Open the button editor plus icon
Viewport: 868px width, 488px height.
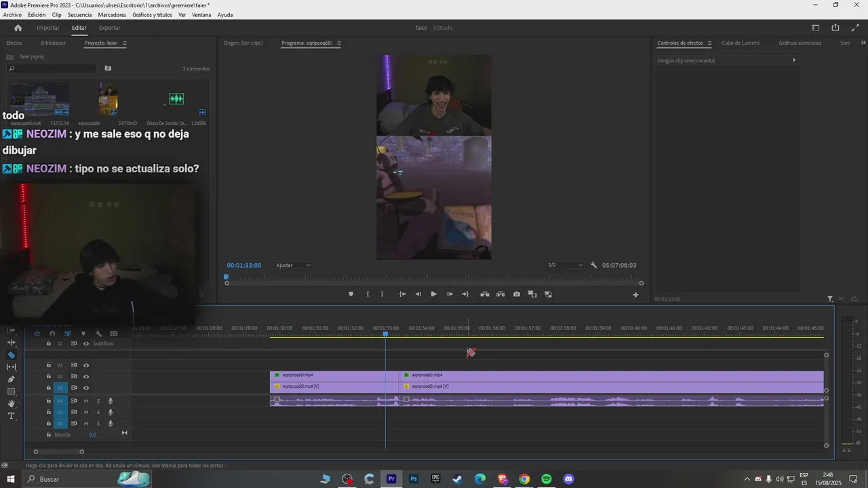coord(635,294)
